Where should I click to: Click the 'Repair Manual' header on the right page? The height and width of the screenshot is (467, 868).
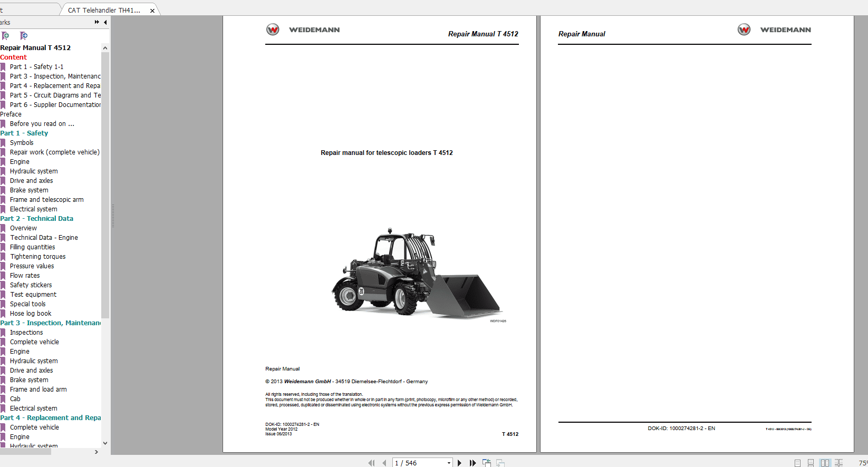click(582, 34)
